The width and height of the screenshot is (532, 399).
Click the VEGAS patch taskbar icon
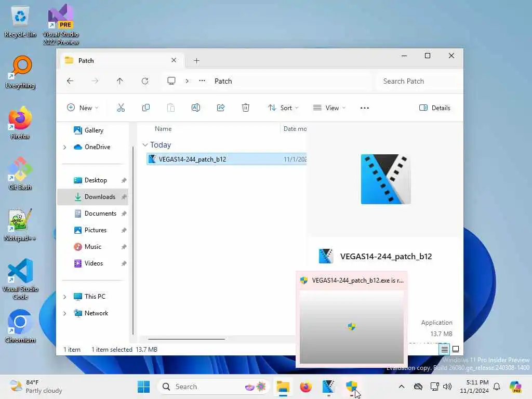click(x=328, y=387)
